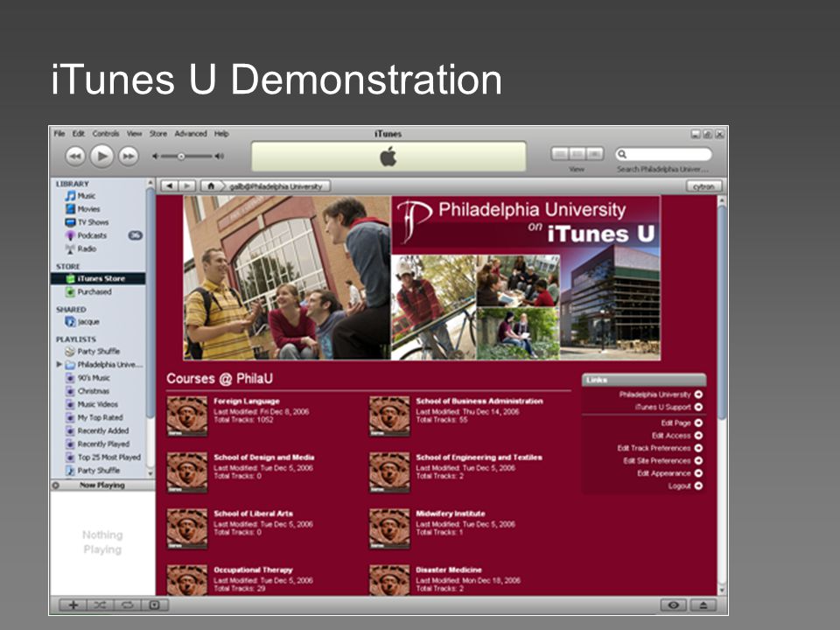This screenshot has height=630, width=840.
Task: Open the School of Design and Media course
Action: (264, 458)
